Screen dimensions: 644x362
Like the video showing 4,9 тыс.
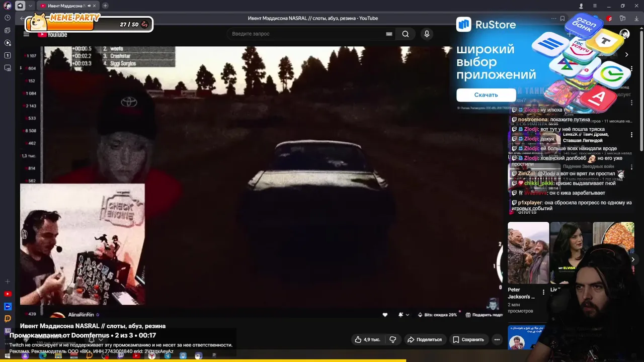tap(367, 339)
